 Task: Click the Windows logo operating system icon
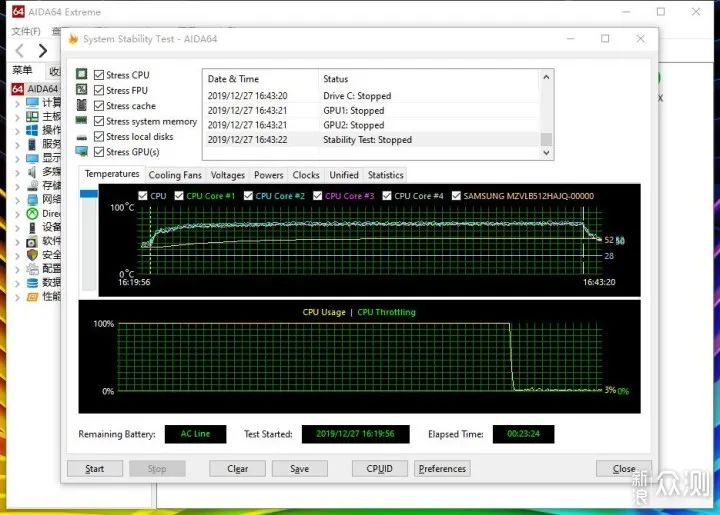(32, 130)
